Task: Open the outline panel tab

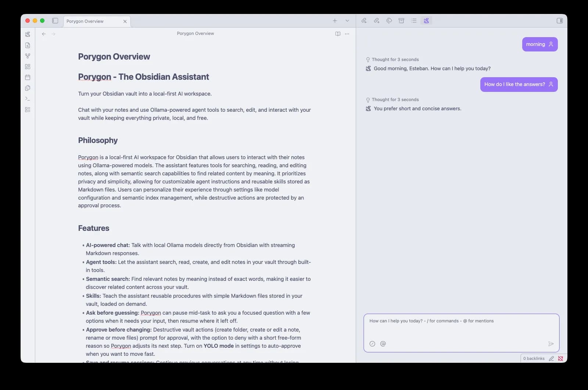Action: (x=414, y=21)
